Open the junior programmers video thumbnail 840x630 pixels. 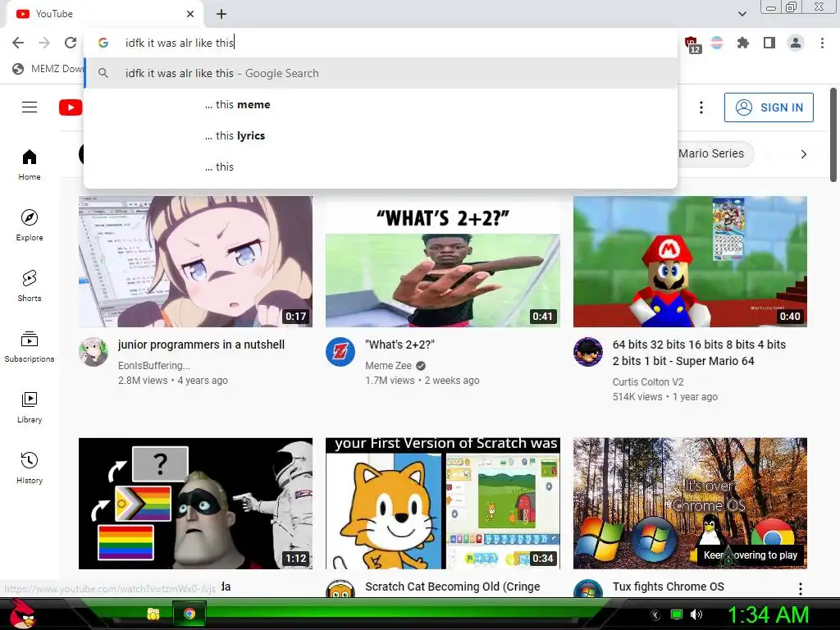click(195, 262)
